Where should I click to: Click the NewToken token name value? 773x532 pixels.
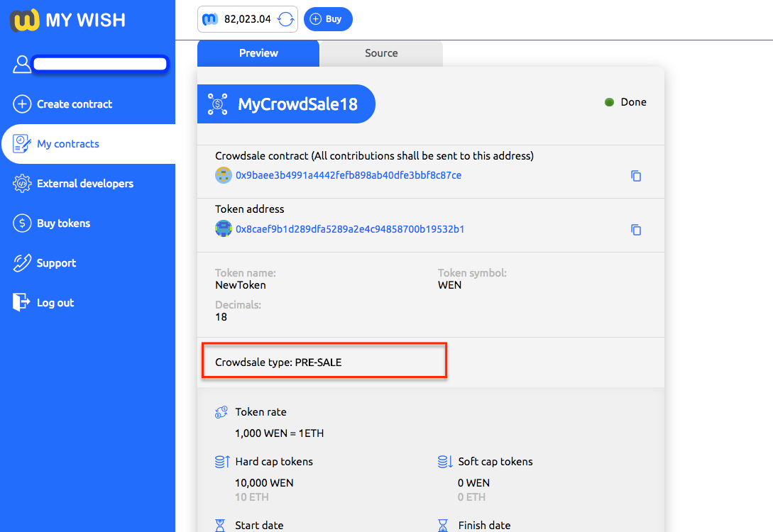[x=241, y=285]
